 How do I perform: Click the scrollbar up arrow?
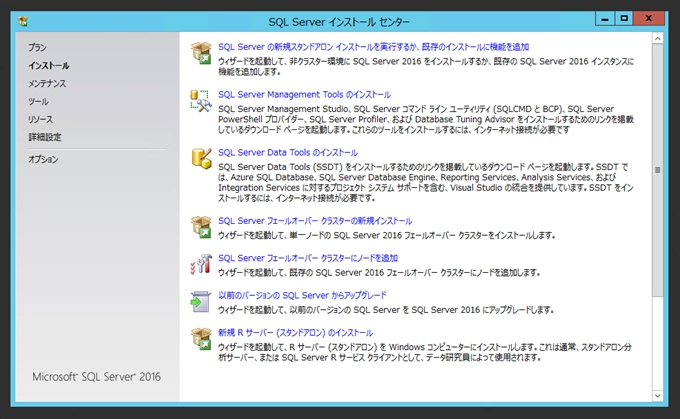(x=657, y=39)
